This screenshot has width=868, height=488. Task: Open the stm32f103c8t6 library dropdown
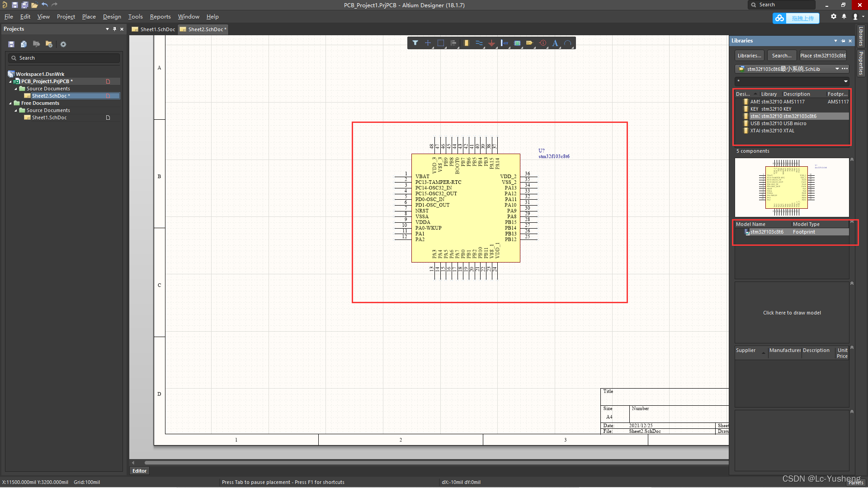coord(837,69)
